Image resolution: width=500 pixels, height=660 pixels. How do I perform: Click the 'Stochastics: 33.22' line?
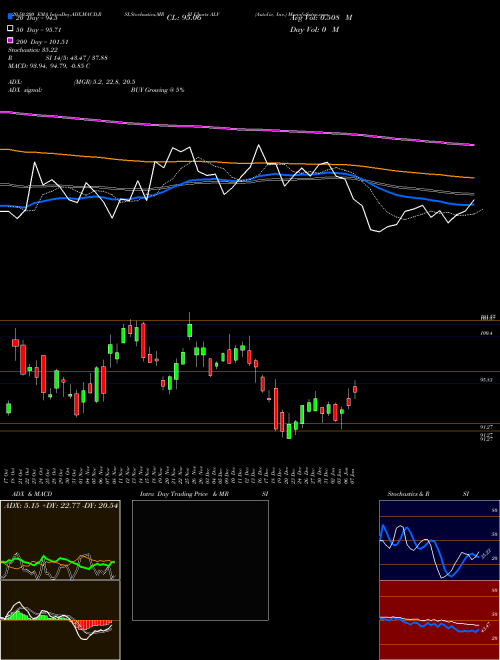click(33, 50)
